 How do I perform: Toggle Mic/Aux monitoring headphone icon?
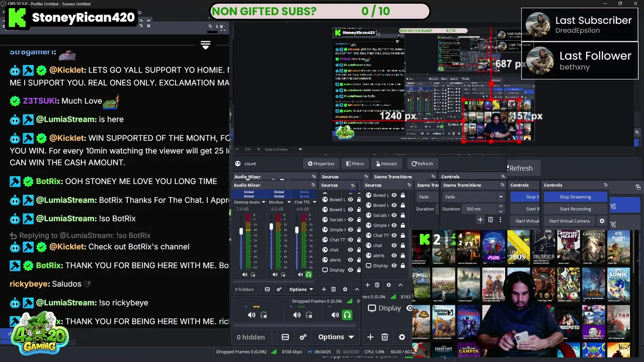[x=283, y=275]
